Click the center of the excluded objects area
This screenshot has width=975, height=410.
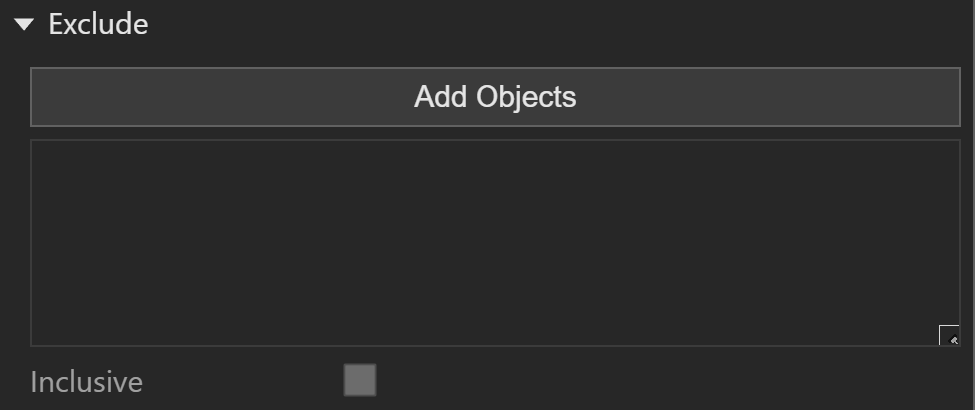point(495,243)
